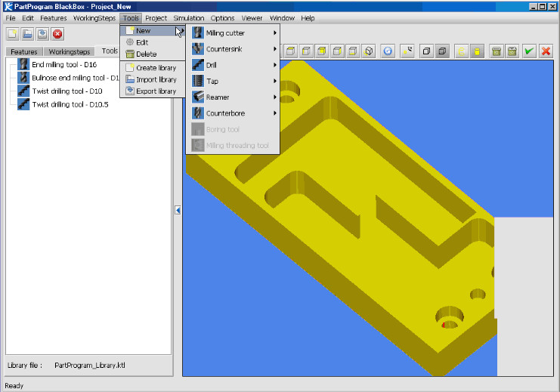Open the Window menu
The height and width of the screenshot is (392, 560).
(x=282, y=18)
